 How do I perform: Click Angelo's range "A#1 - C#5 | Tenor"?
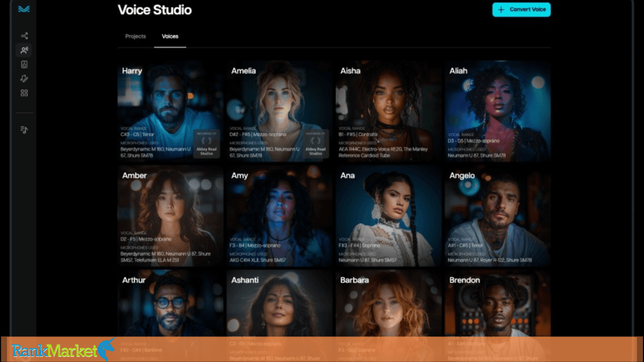[x=465, y=246]
